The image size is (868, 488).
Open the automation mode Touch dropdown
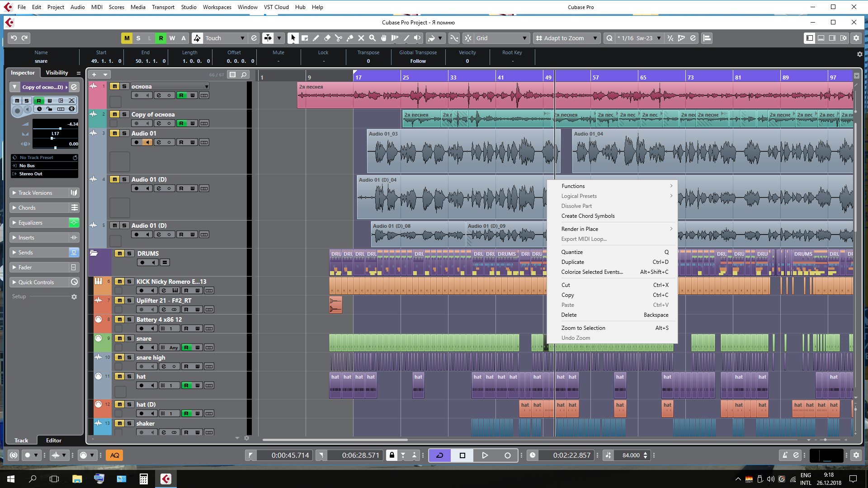[x=225, y=38]
